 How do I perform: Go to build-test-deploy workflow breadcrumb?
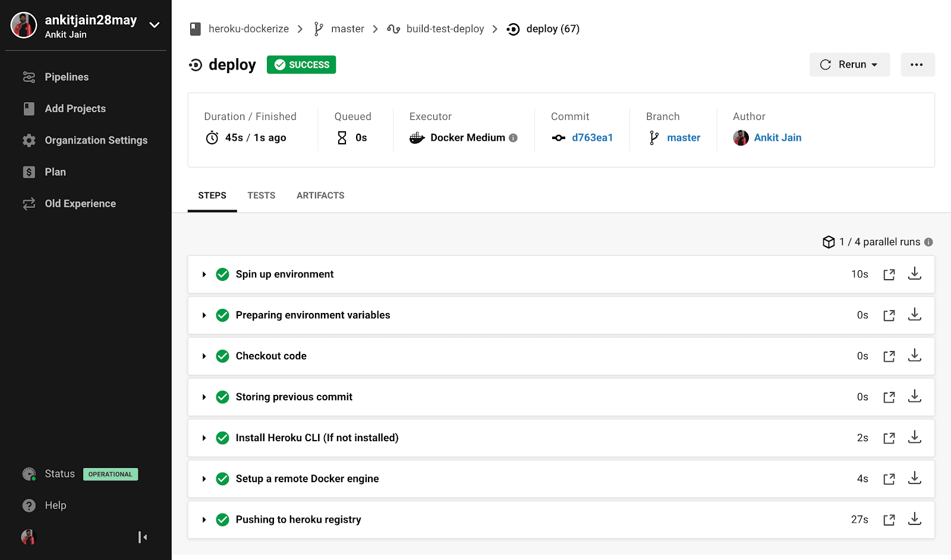click(445, 29)
